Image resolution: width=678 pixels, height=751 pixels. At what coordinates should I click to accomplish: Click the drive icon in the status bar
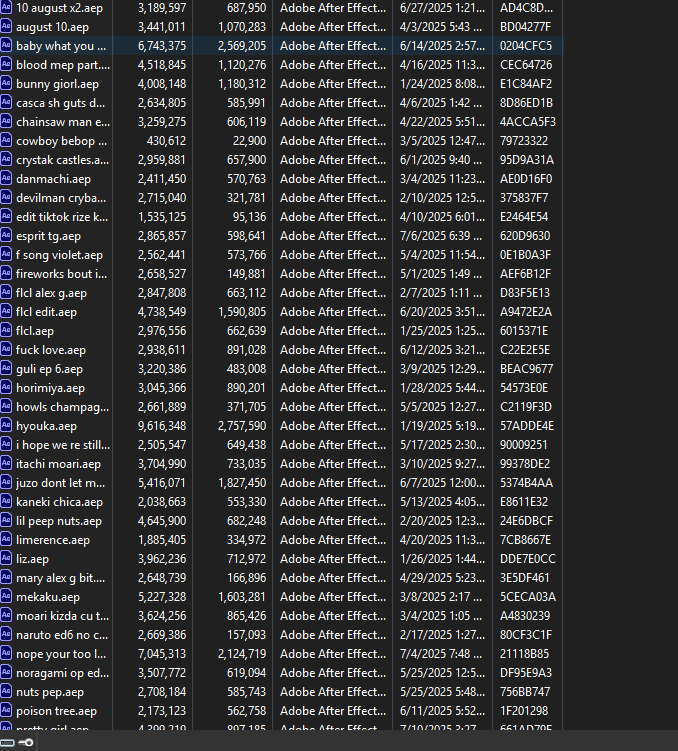pos(8,742)
